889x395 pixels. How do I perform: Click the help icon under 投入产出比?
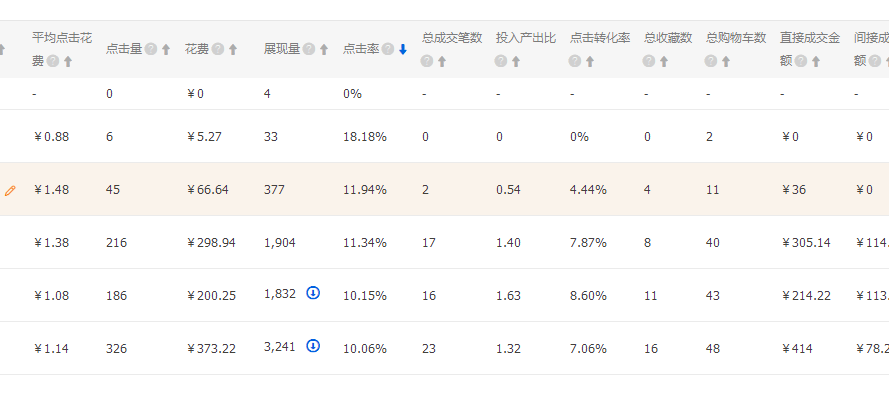pos(501,61)
